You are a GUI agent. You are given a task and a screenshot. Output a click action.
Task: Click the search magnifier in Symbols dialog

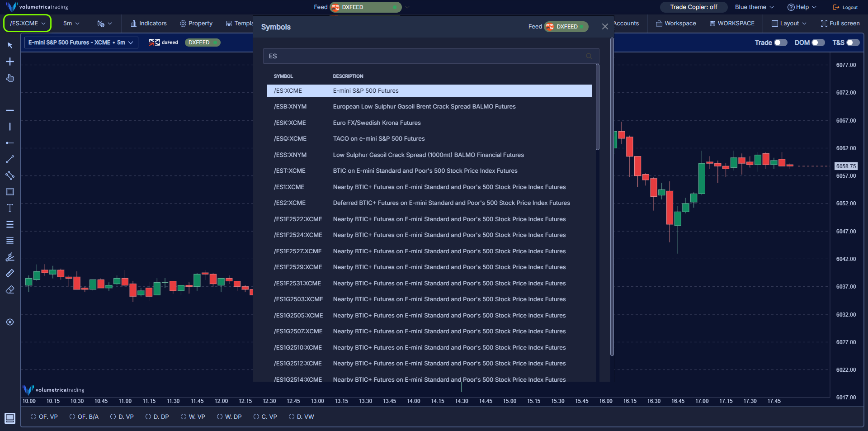(589, 56)
